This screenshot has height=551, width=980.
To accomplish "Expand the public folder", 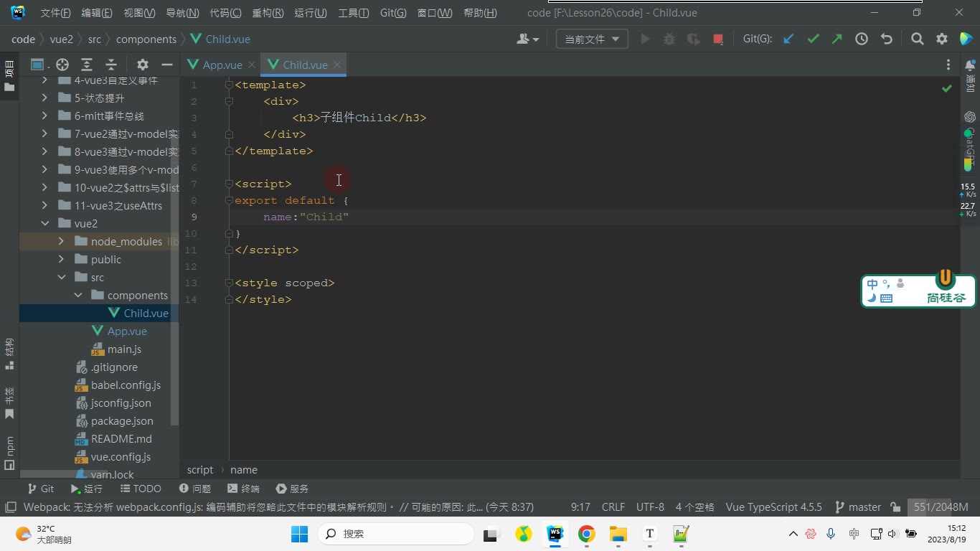I will [x=62, y=260].
